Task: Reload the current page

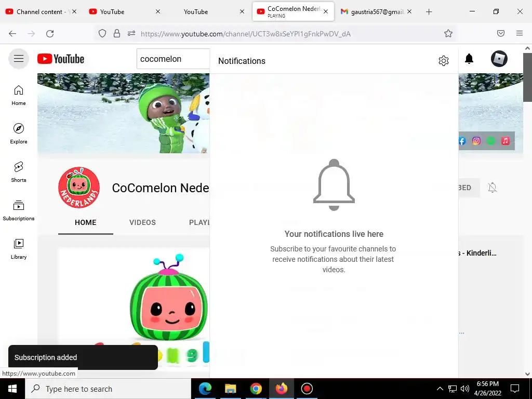Action: tap(50, 33)
